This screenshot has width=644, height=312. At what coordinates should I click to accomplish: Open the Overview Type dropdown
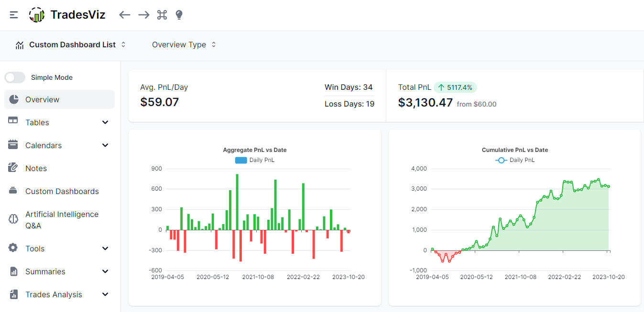tap(184, 44)
